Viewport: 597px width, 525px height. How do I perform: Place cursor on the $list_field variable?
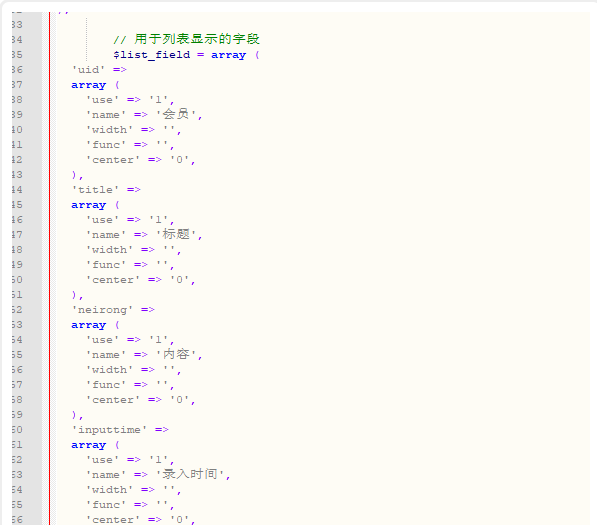[152, 55]
